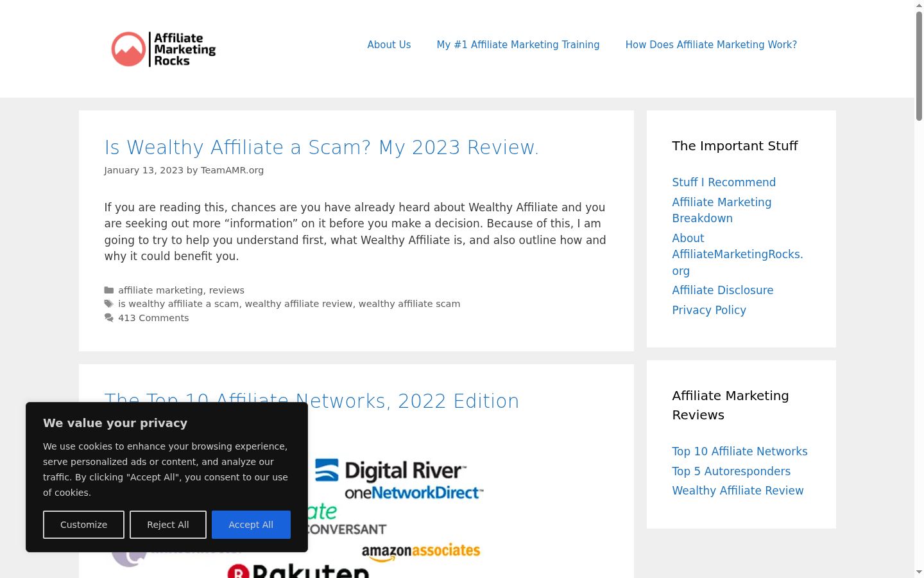This screenshot has height=578, width=924.
Task: Click the Customize cookie button
Action: coord(83,525)
